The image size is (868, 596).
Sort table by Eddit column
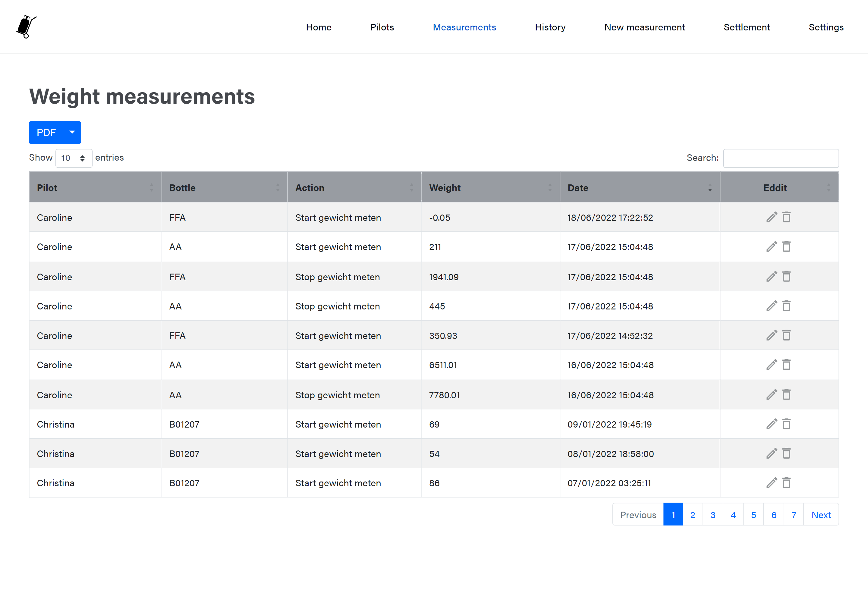coord(779,187)
